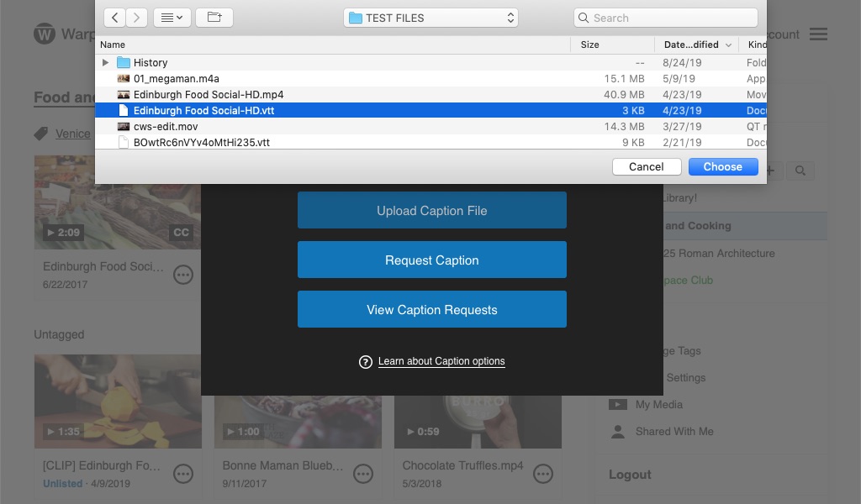Viewport: 861px width, 504px height.
Task: Click the BOwtRc6nVYv4oMtHi235.vtt document icon
Action: coord(124,142)
